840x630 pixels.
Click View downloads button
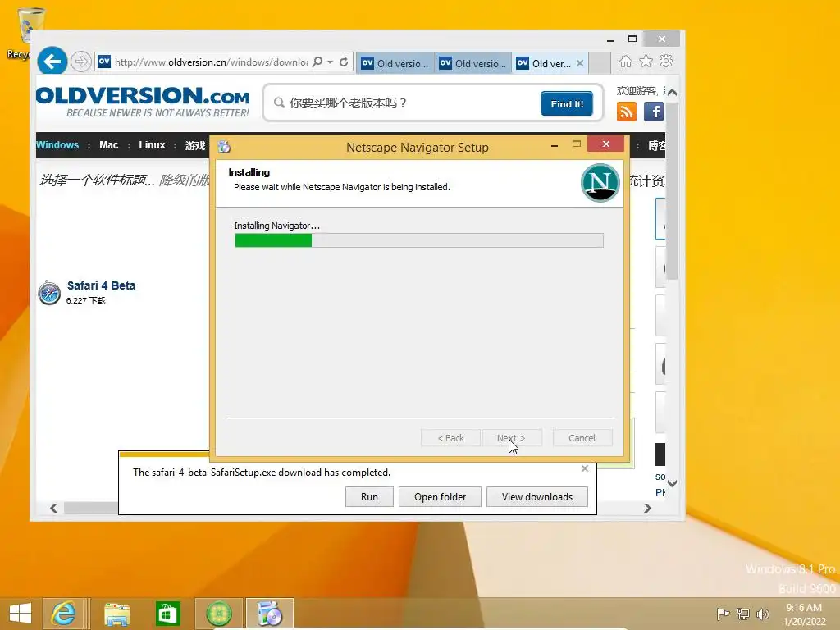point(536,496)
